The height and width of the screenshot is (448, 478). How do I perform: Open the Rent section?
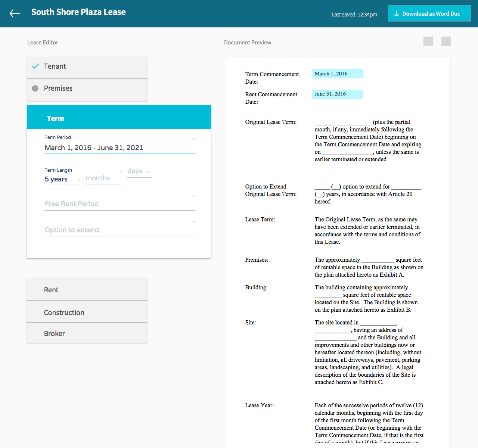pos(87,289)
